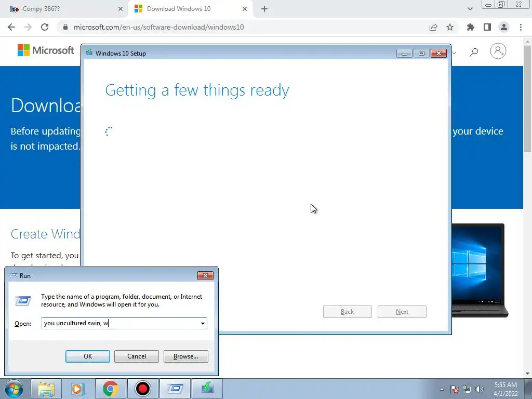This screenshot has width=532, height=399.
Task: Open Action Center flag tray icon
Action: [455, 389]
